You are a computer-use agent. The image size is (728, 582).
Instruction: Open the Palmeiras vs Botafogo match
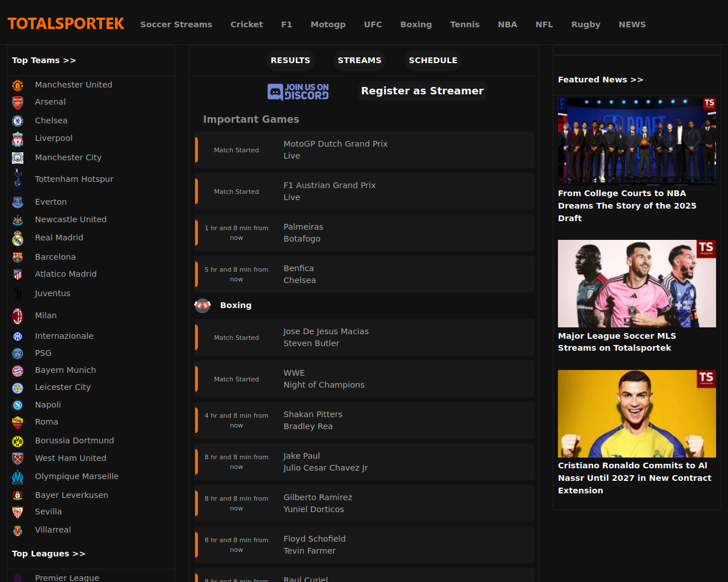[x=364, y=233]
